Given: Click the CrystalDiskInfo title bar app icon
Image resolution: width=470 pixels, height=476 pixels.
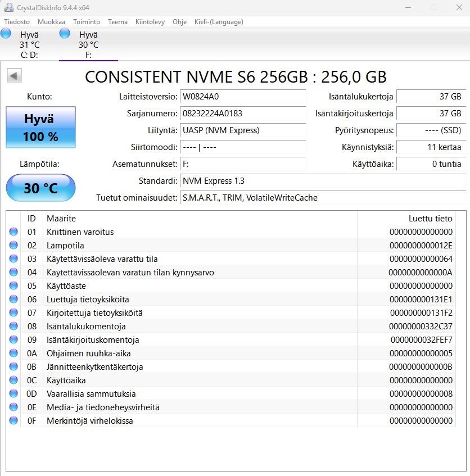Looking at the screenshot, I should point(7,7).
